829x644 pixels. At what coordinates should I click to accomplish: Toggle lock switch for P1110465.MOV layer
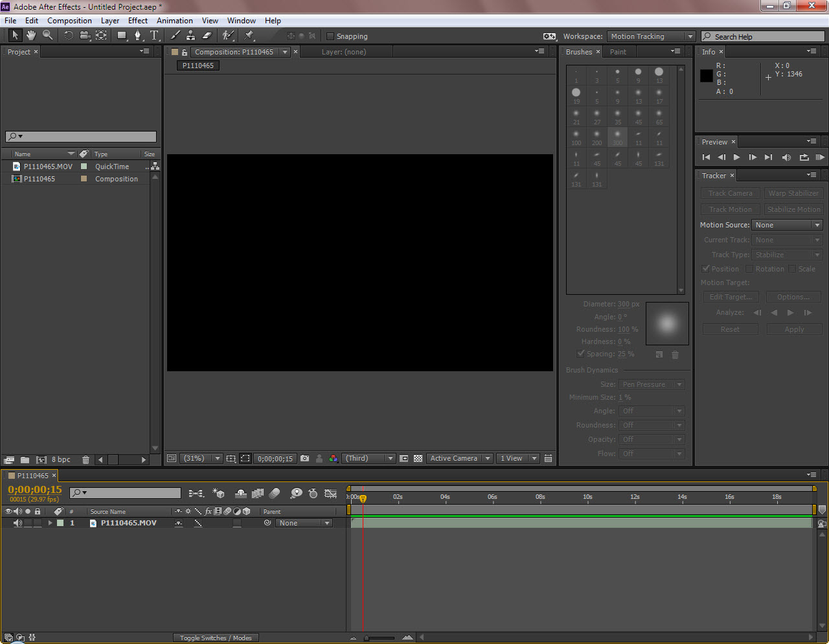[38, 523]
